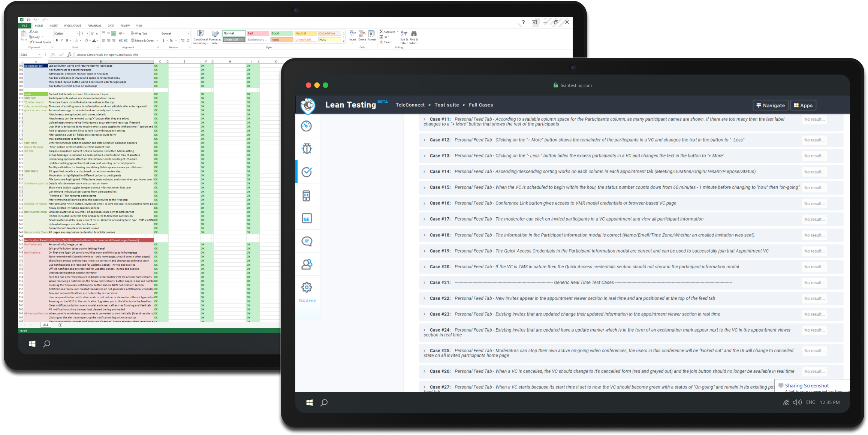
Task: Select the ALL sheet tab
Action: tap(46, 325)
